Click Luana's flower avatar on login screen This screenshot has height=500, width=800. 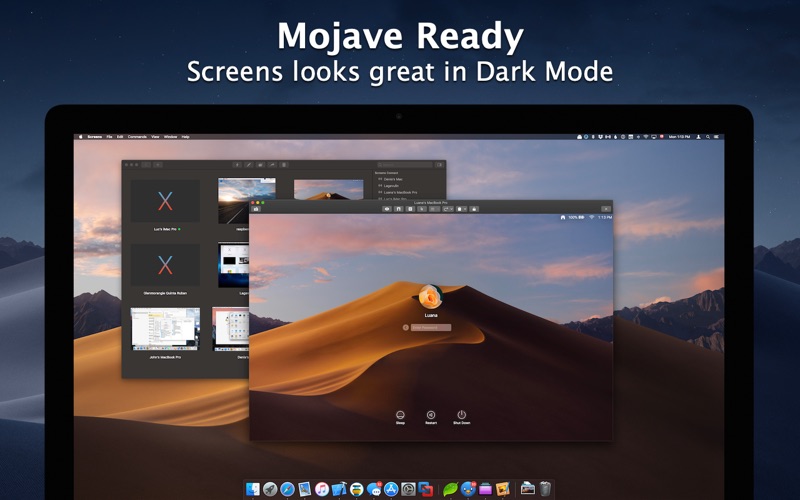(431, 297)
